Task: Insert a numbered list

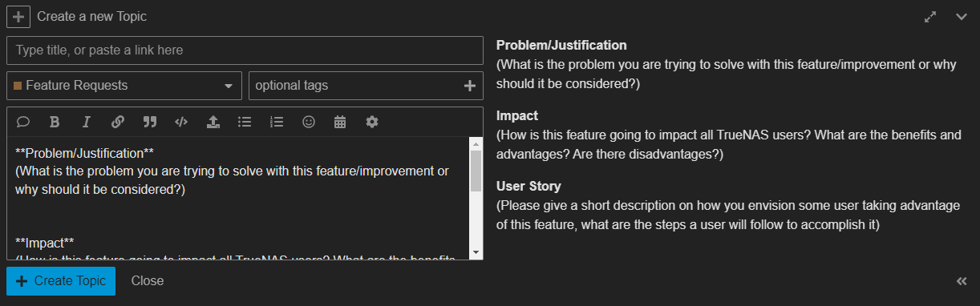Action: pos(277,122)
